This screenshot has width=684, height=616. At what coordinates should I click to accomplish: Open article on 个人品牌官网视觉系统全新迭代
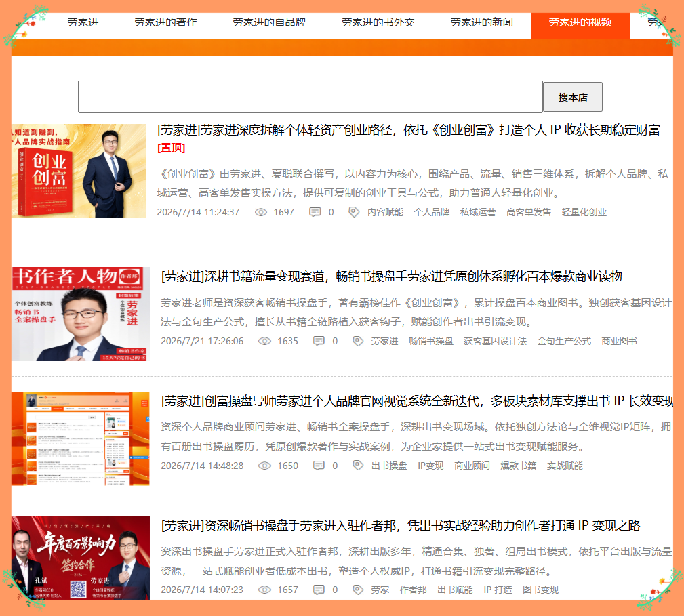pyautogui.click(x=417, y=401)
